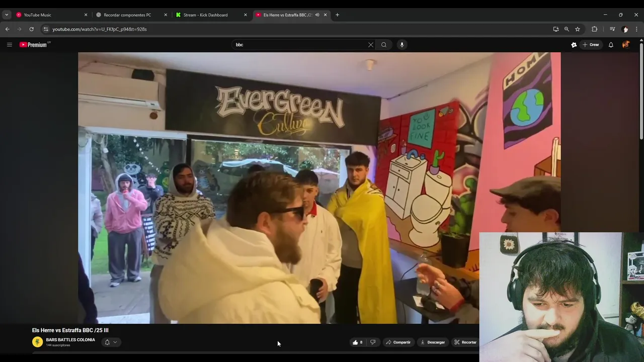This screenshot has width=644, height=362.
Task: Open Chrome profile avatar
Action: coord(625,29)
